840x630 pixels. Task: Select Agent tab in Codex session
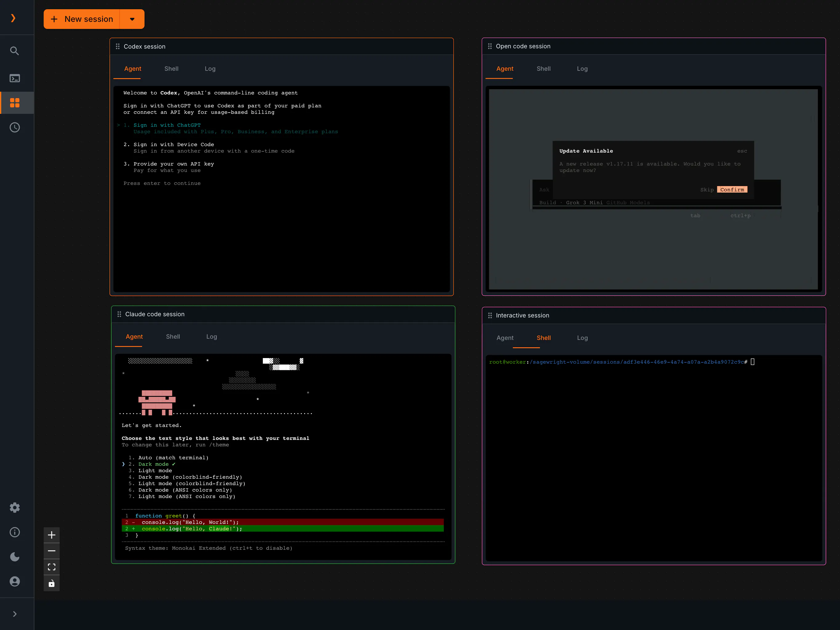coord(133,69)
